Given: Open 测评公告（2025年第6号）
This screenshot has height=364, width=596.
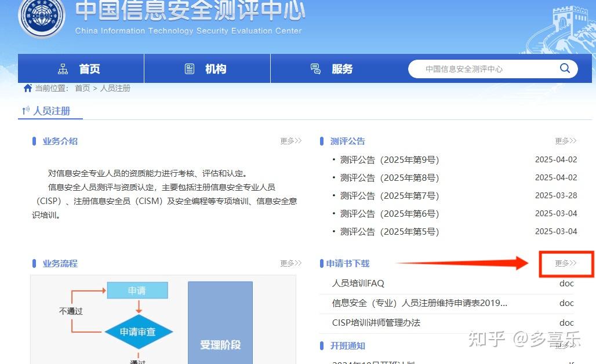Looking at the screenshot, I should (389, 213).
